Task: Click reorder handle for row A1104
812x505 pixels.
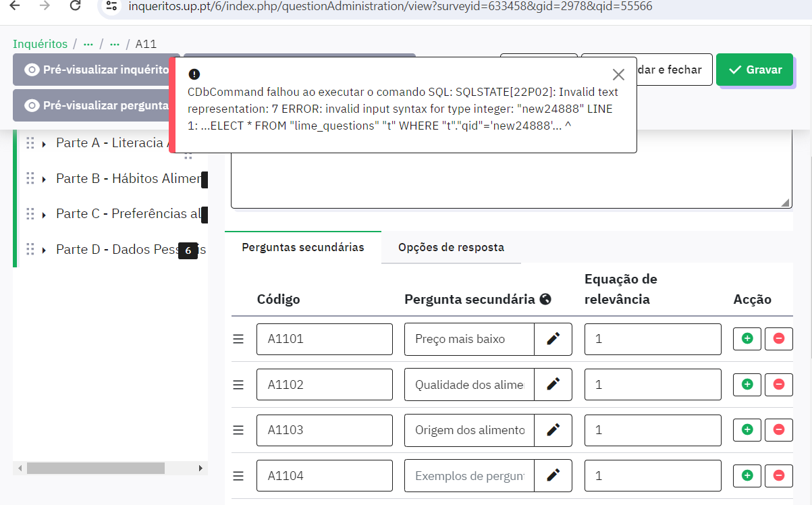Action: pyautogui.click(x=238, y=476)
